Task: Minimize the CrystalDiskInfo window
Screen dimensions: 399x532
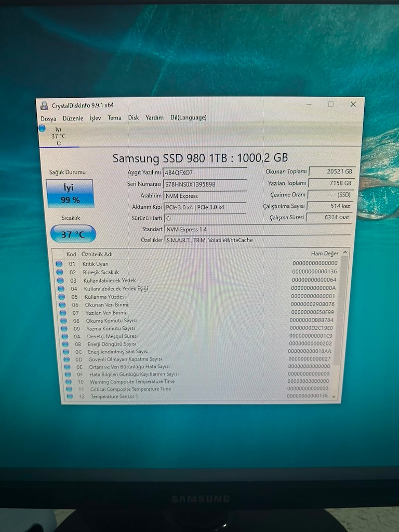Action: pos(309,104)
